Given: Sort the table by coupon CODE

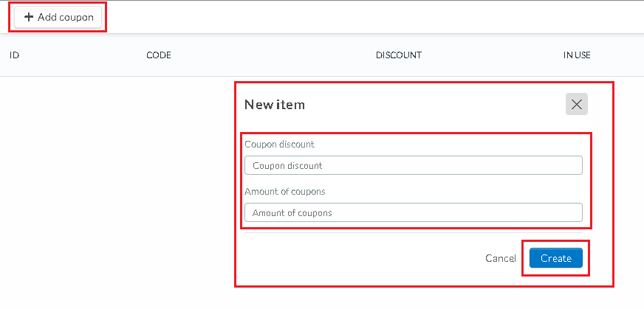Looking at the screenshot, I should (159, 55).
